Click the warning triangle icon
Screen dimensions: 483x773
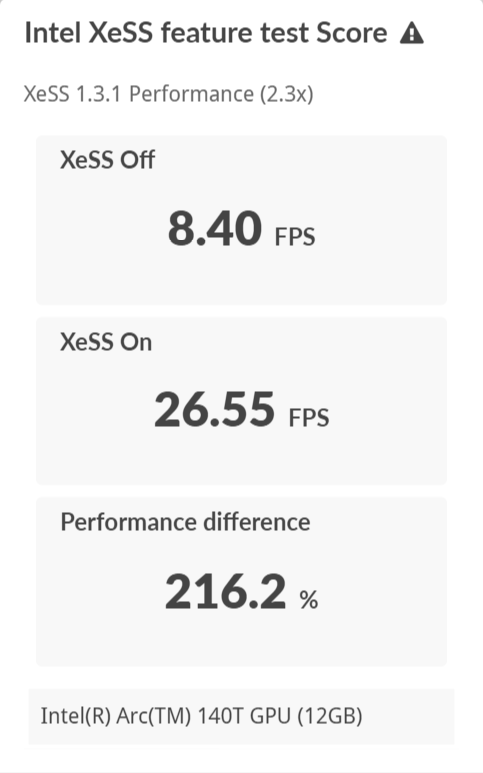pos(412,34)
